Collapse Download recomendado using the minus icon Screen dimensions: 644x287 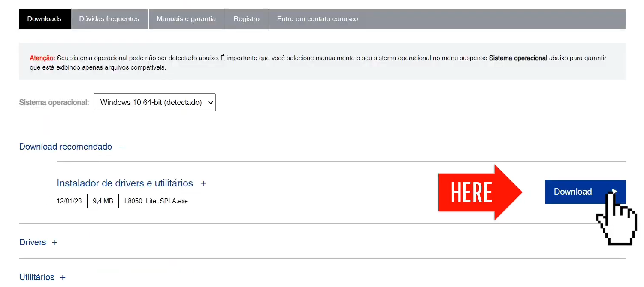[120, 147]
